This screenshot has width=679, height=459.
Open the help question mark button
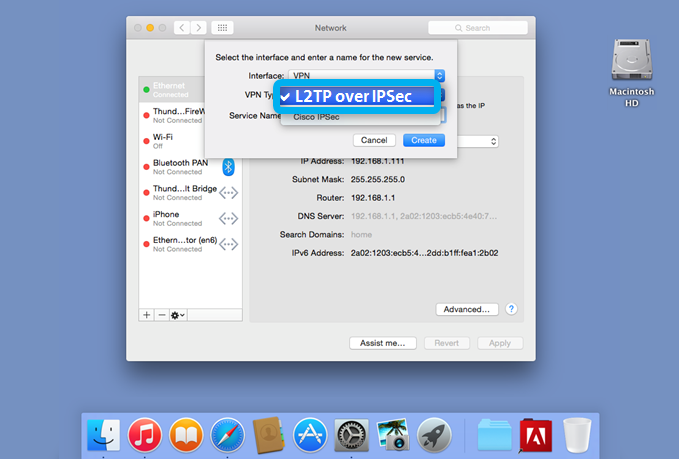point(511,309)
